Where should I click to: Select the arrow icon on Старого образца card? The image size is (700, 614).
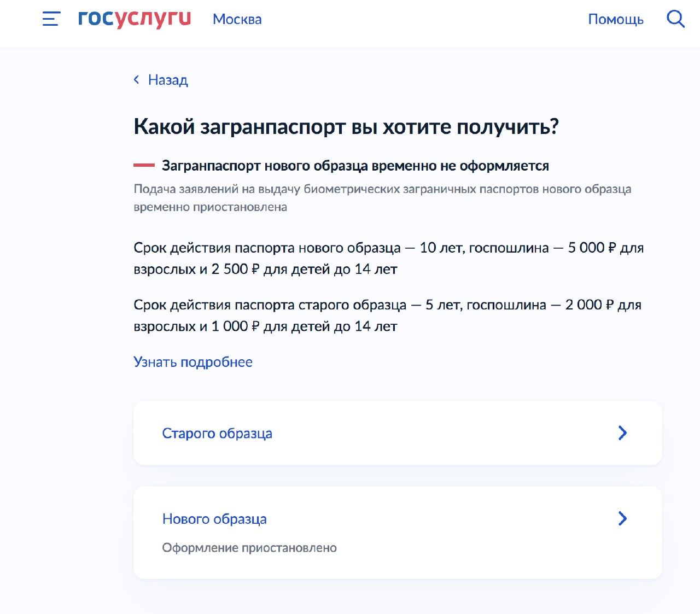tap(622, 432)
